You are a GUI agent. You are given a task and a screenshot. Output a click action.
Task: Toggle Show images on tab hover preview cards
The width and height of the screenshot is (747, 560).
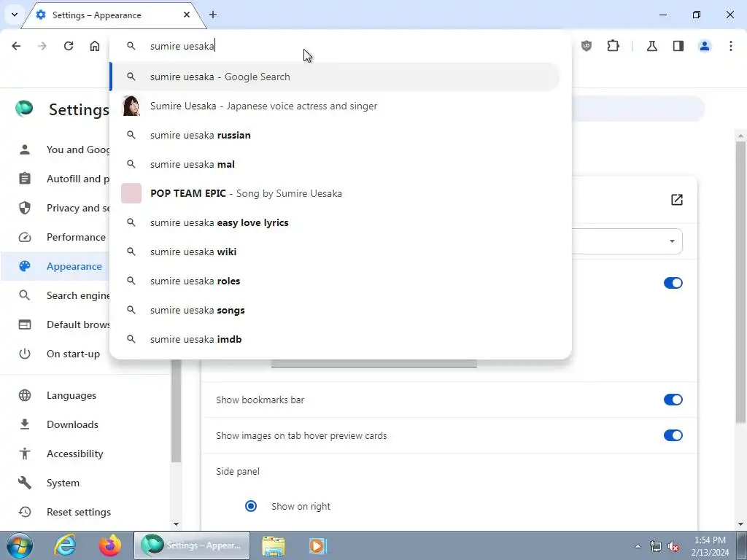point(673,435)
